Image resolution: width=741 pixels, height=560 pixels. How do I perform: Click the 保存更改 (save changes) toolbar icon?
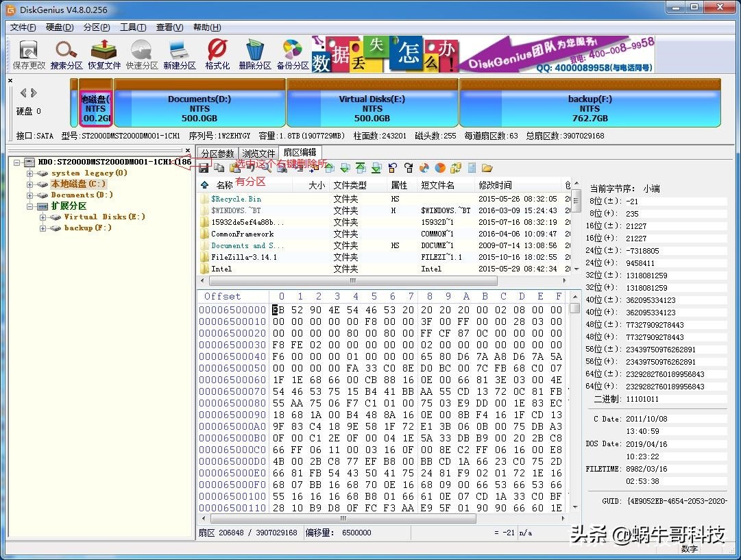(x=27, y=53)
